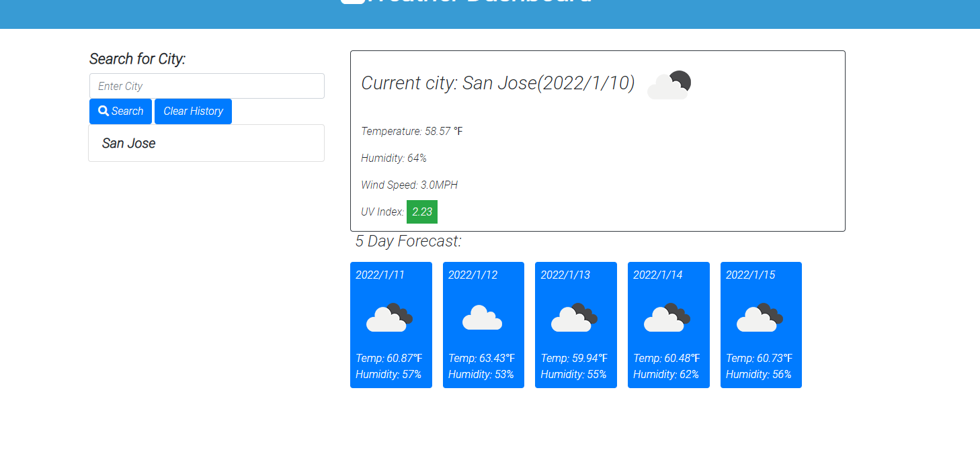
Task: Select the cloud icon on the 2022/1/15 forecast card
Action: (x=760, y=316)
